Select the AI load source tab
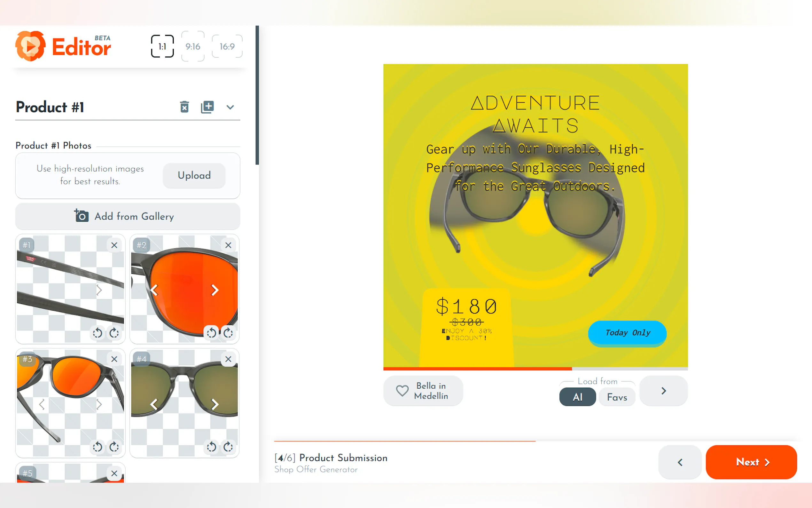812x508 pixels. pyautogui.click(x=577, y=397)
